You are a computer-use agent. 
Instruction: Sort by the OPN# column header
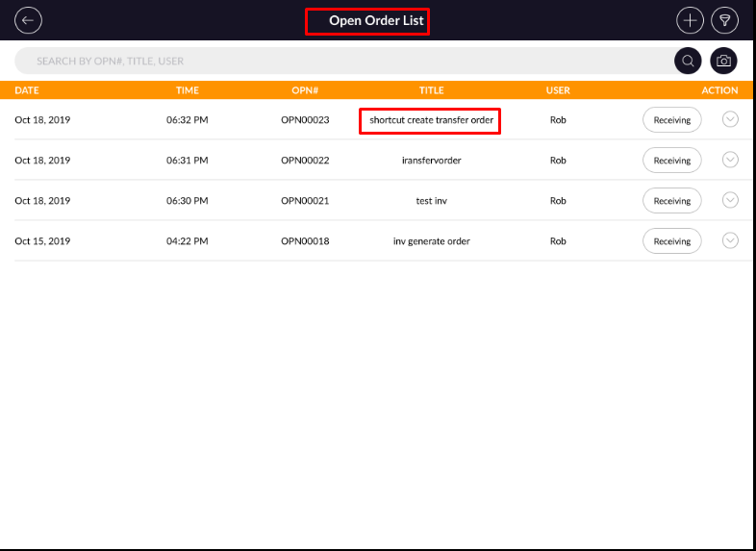click(305, 90)
